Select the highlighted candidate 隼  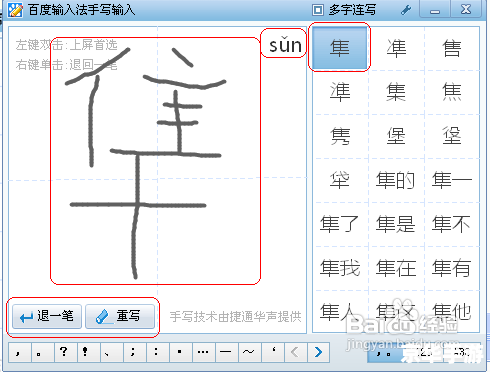coord(340,48)
